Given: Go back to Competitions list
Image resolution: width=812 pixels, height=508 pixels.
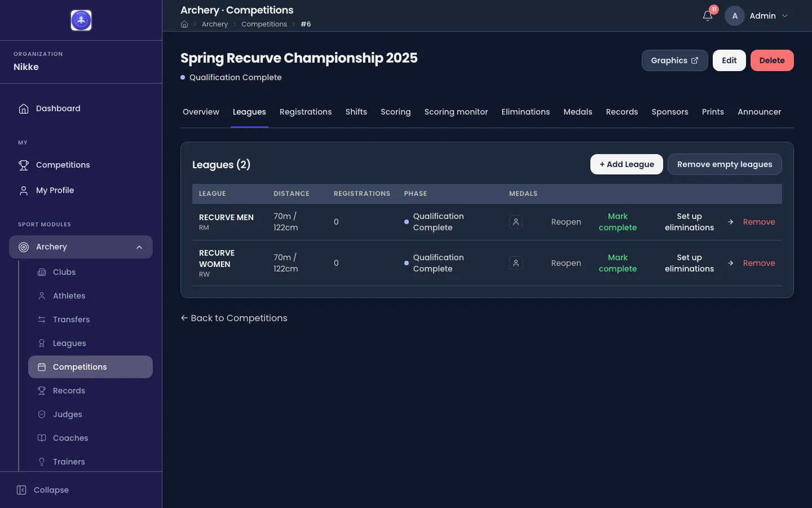Looking at the screenshot, I should 234,318.
